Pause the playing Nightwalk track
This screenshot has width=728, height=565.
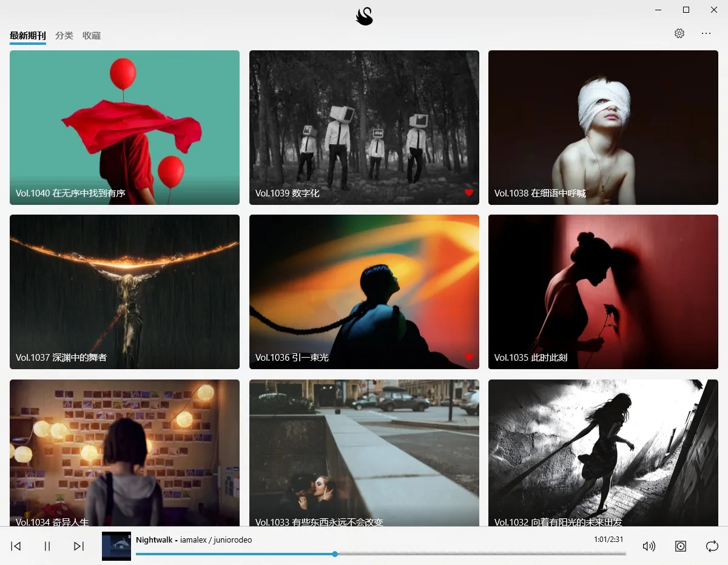(47, 546)
